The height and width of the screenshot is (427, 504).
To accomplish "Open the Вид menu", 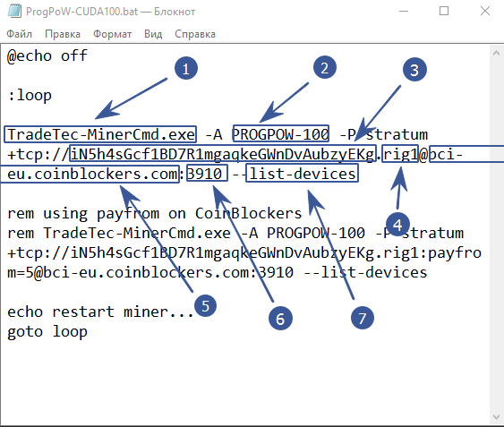I will [153, 34].
